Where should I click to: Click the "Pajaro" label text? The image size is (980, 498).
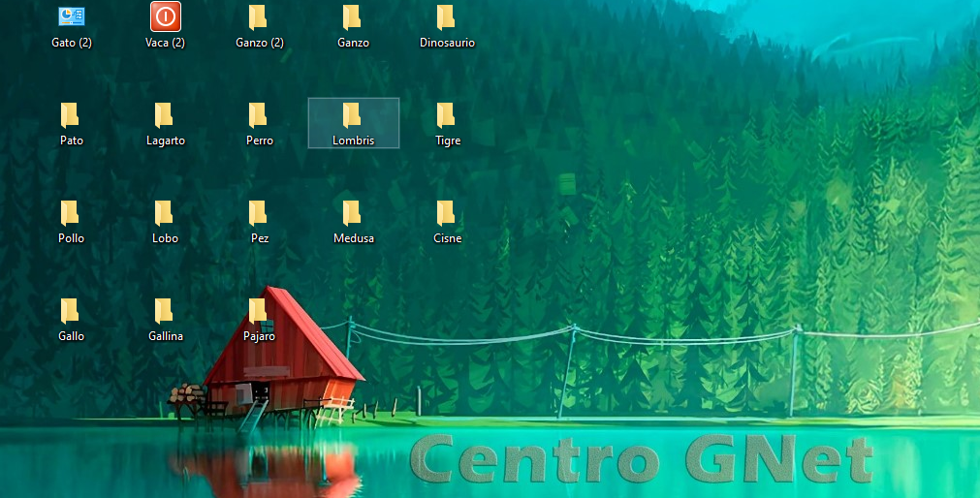tap(260, 336)
